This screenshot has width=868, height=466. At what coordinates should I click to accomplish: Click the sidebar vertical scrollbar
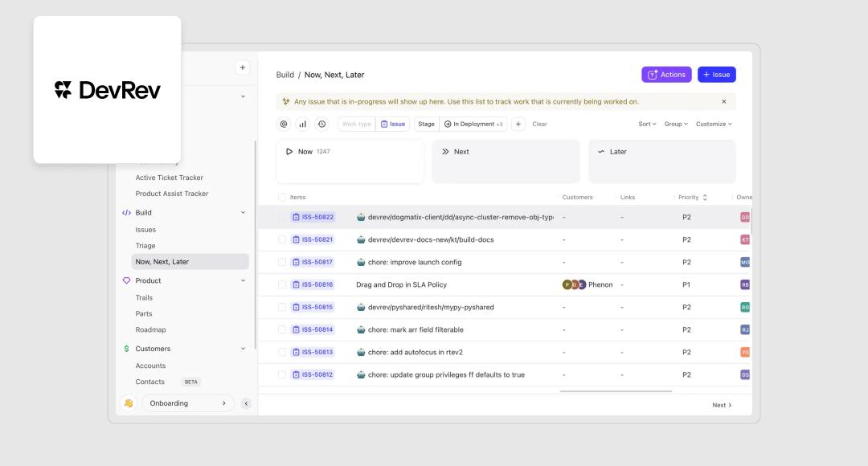coord(256,245)
